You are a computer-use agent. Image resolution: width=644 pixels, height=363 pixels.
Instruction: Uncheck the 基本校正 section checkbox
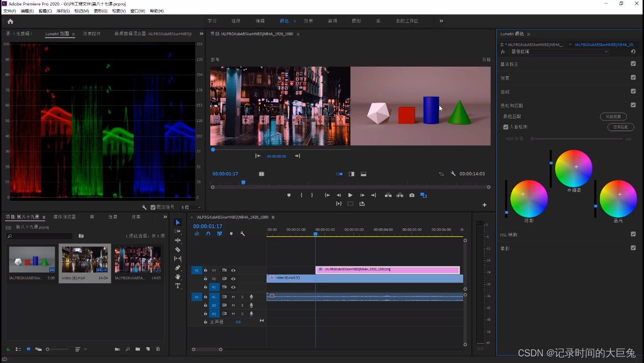[633, 64]
